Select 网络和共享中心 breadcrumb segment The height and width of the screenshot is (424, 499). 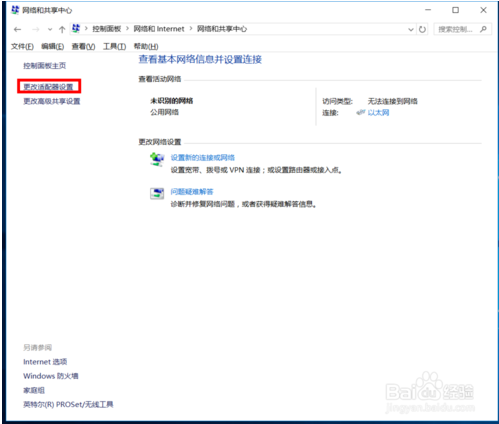(x=222, y=29)
